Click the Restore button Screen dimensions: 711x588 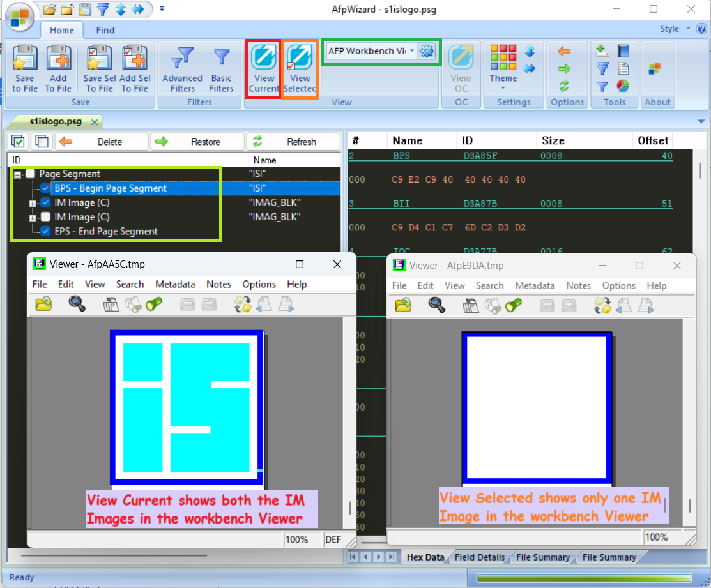click(x=198, y=142)
